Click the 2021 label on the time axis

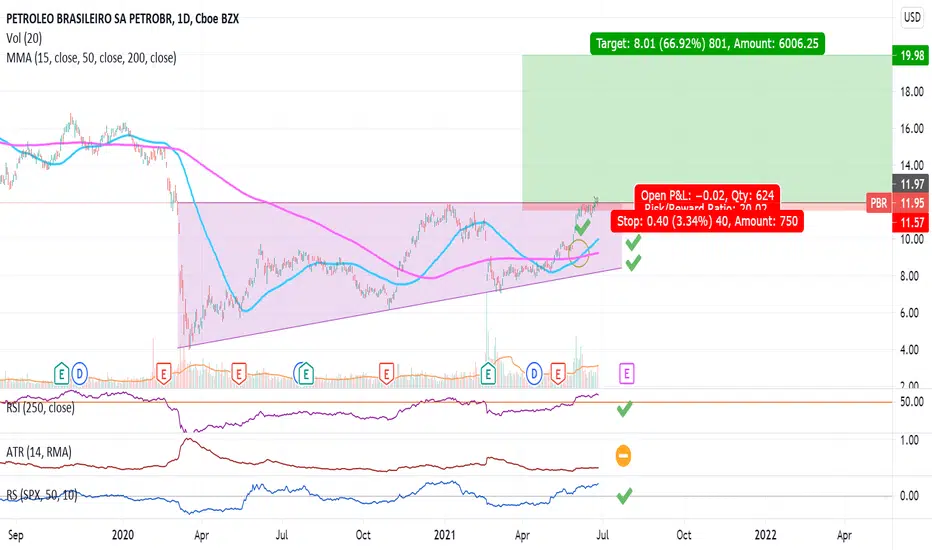pyautogui.click(x=445, y=535)
